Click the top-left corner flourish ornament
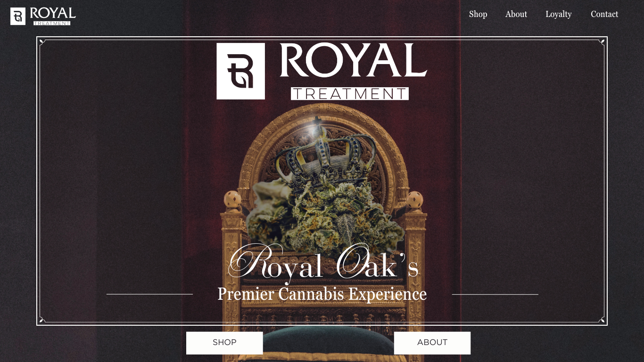This screenshot has height=362, width=644. (x=42, y=42)
